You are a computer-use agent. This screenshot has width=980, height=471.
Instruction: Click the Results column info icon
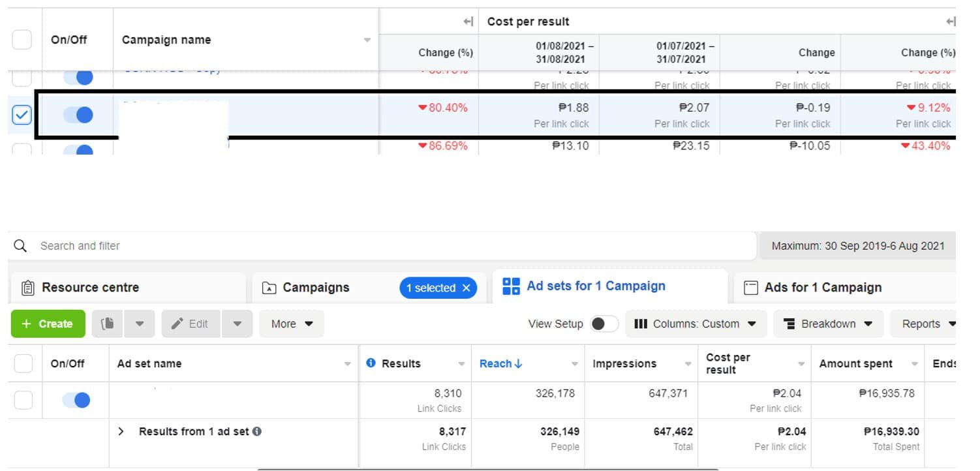[x=371, y=363]
